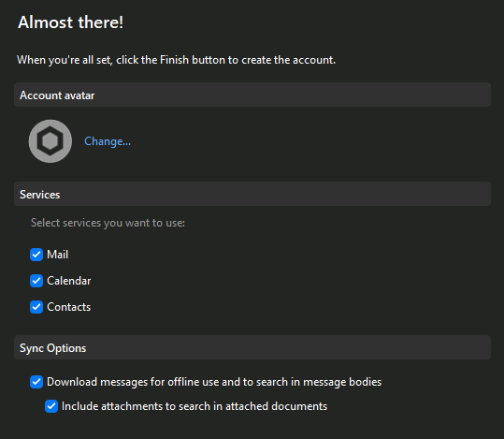The width and height of the screenshot is (504, 439).
Task: Toggle the Calendar service checkbox
Action: pyautogui.click(x=36, y=281)
